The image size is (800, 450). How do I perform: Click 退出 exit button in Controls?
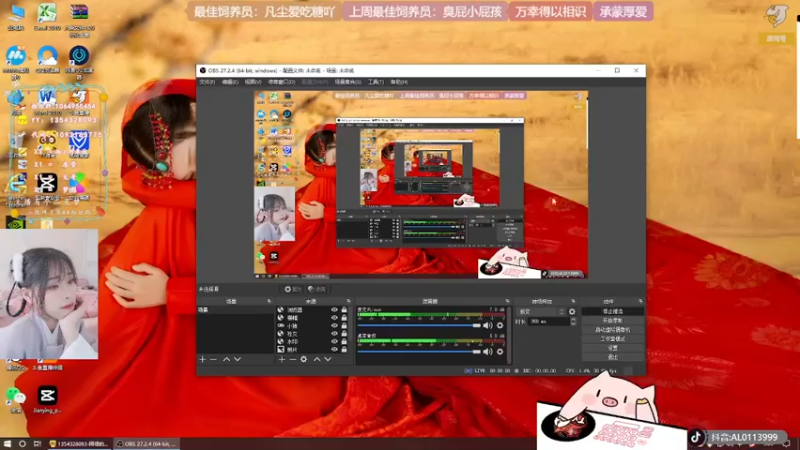tap(612, 357)
